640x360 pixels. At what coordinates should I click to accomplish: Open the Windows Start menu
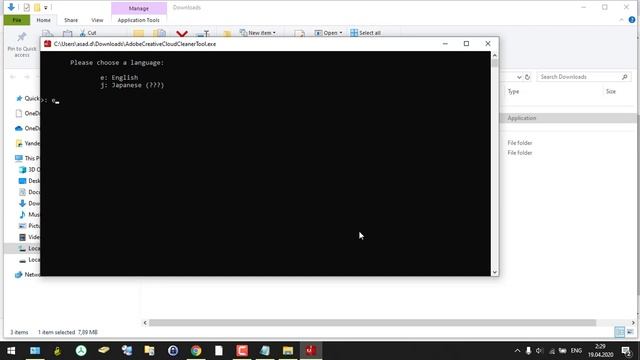click(11, 351)
